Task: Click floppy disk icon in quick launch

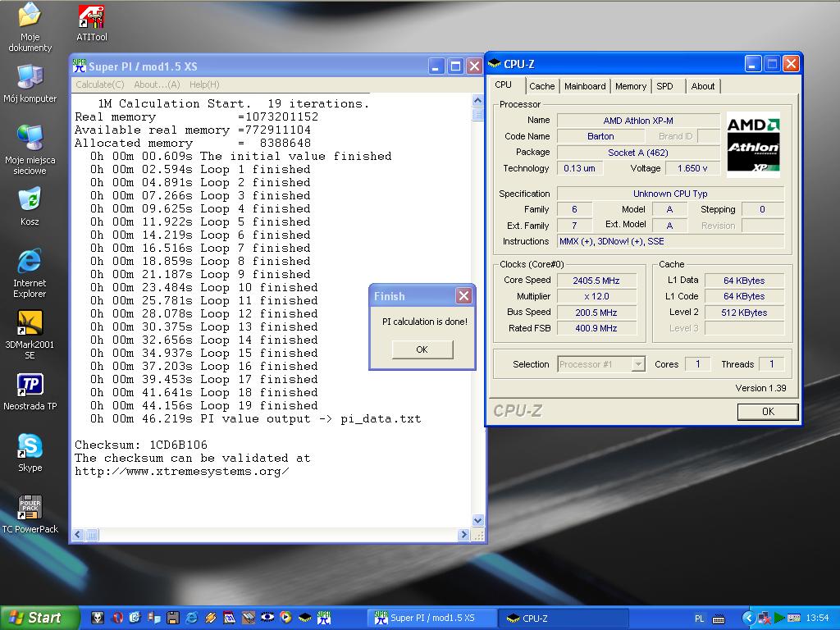Action: coord(172,618)
